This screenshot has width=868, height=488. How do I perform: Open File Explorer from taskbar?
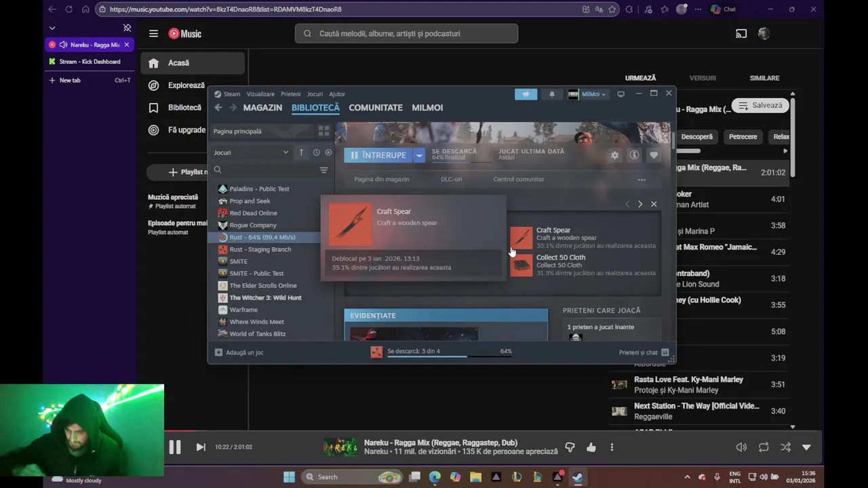475,477
